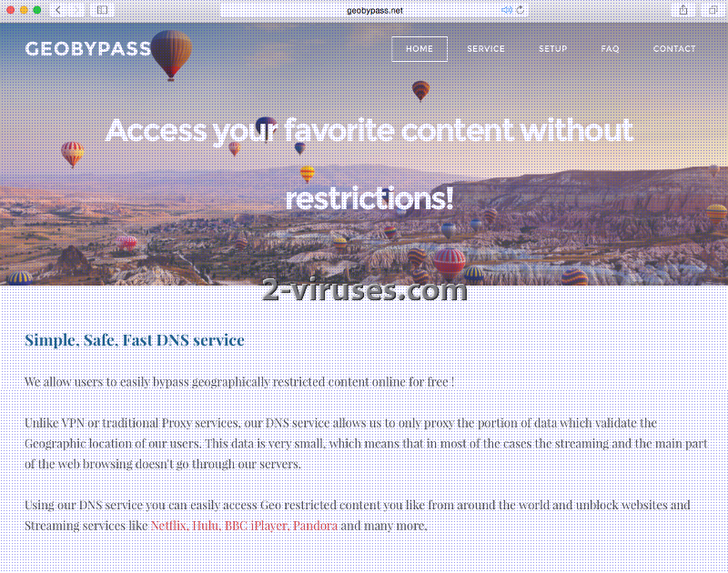Go to the SETUP page
Image resolution: width=728 pixels, height=573 pixels.
pyautogui.click(x=552, y=49)
